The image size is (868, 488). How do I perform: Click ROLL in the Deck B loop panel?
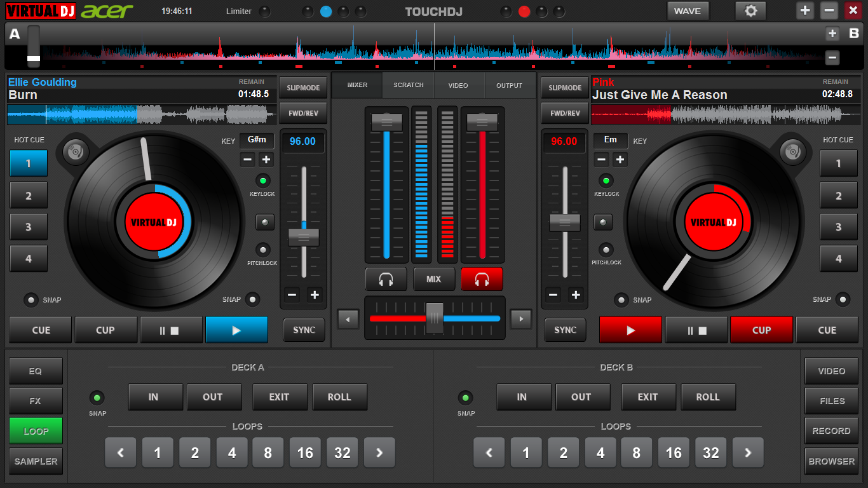tap(708, 397)
